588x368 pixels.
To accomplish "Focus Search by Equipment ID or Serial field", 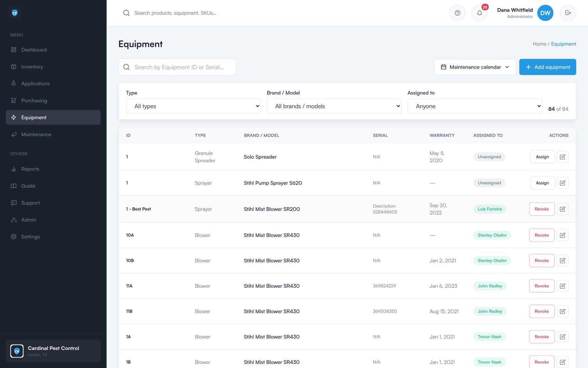I will pyautogui.click(x=177, y=67).
